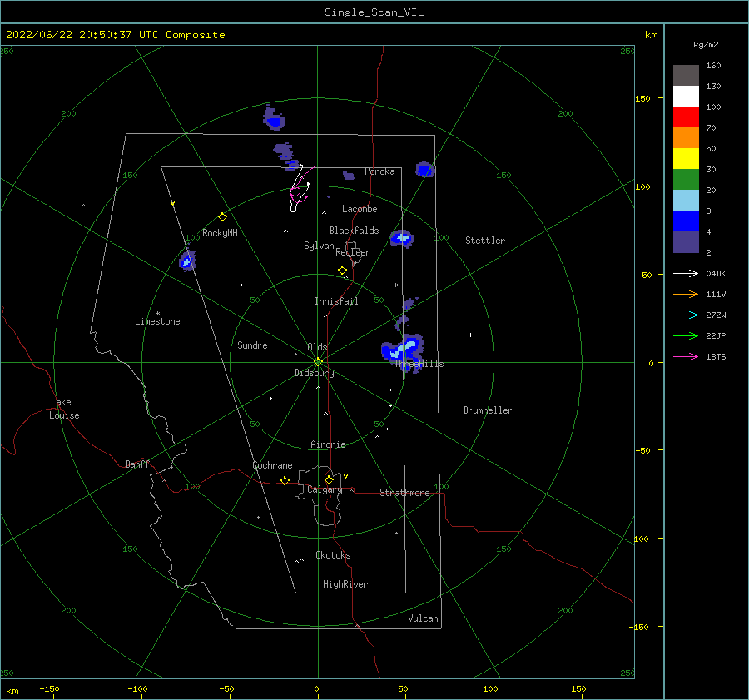This screenshot has height=700, width=749.
Task: Click the green 22JP arrow in legend
Action: (686, 336)
